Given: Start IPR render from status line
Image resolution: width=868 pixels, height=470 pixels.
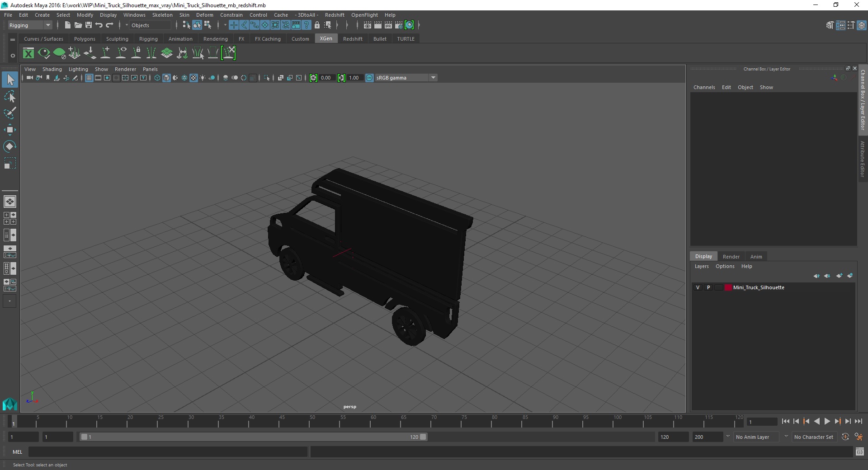Looking at the screenshot, I should (388, 25).
